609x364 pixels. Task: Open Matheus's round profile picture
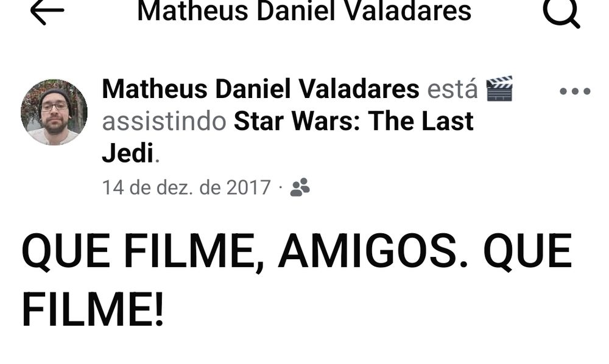pyautogui.click(x=54, y=112)
